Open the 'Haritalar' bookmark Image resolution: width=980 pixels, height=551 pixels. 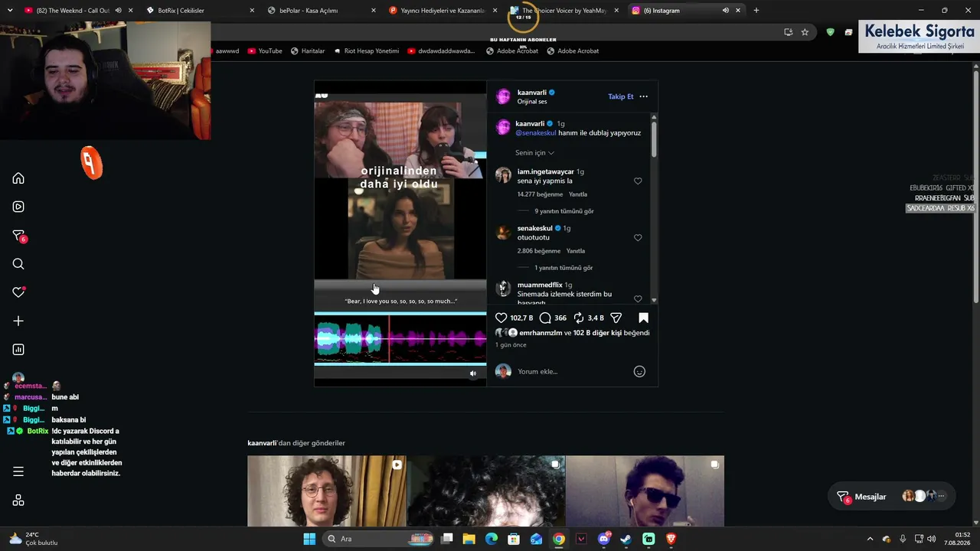[x=308, y=51]
